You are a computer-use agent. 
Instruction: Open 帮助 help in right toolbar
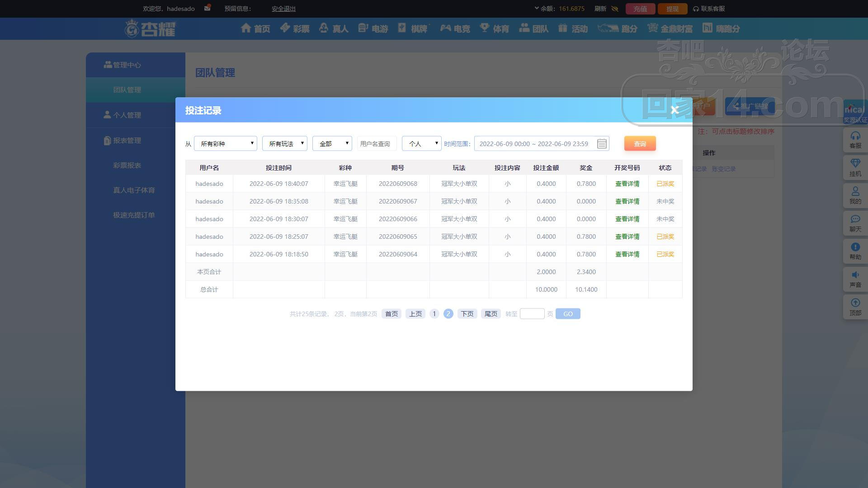pyautogui.click(x=855, y=251)
